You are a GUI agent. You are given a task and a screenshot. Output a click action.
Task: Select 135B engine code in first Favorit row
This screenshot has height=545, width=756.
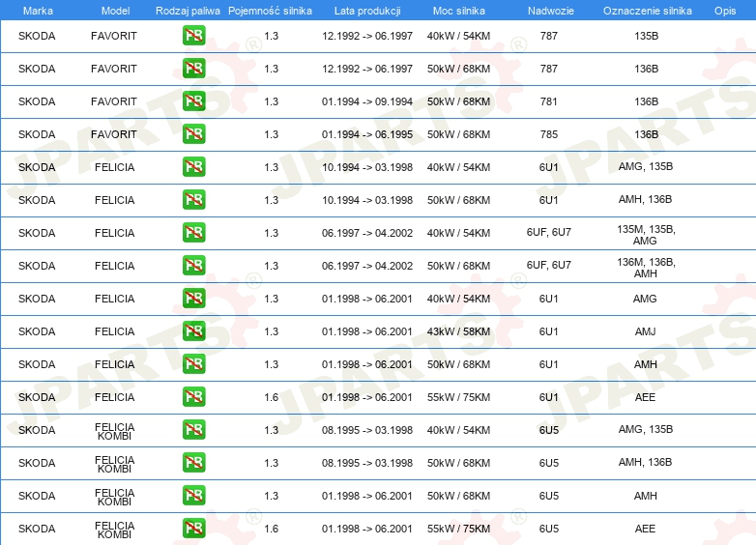pos(646,36)
